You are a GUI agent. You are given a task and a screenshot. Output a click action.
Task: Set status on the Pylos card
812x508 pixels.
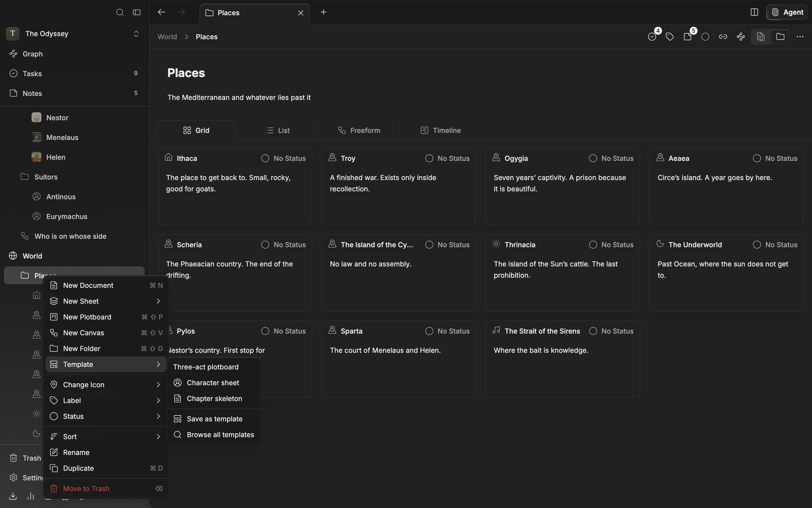point(284,331)
